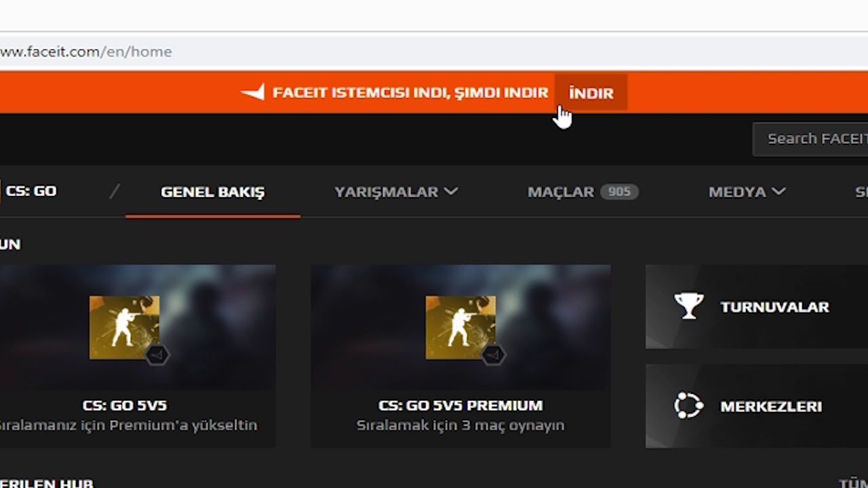Screen dimensions: 868x488
Task: Click the FACEIT badge on 5V5 PREMIUM icon
Action: coord(493,354)
